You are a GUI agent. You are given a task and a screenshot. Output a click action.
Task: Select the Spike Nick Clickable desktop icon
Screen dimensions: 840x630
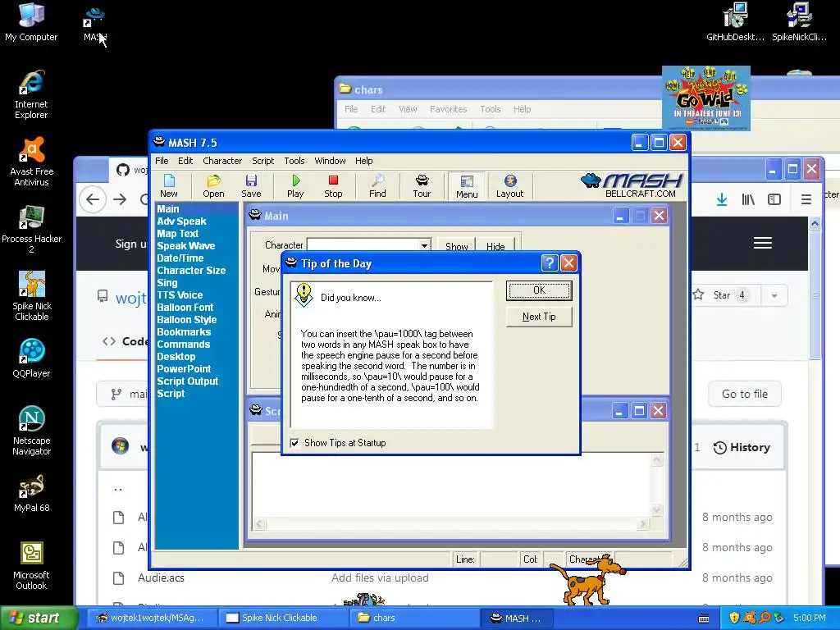pos(31,297)
